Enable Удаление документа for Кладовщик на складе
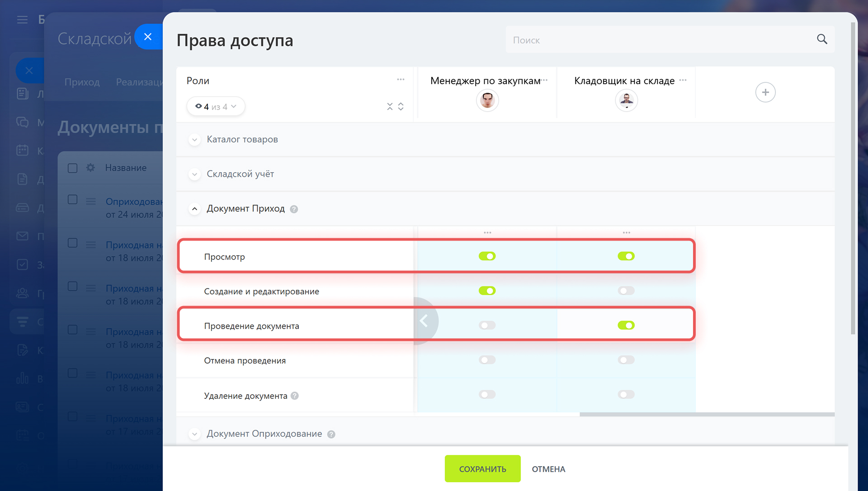The width and height of the screenshot is (868, 491). click(x=626, y=394)
